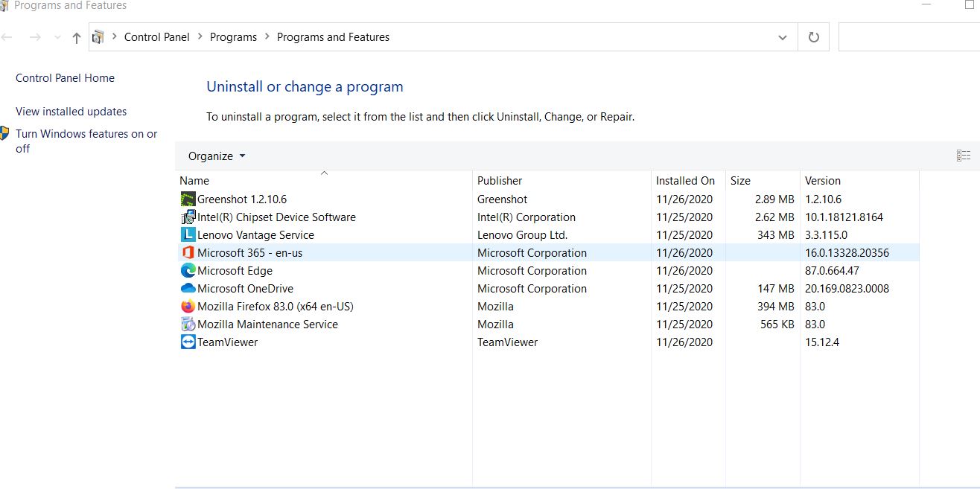980x489 pixels.
Task: Click the 394 MB size cell
Action: point(776,306)
